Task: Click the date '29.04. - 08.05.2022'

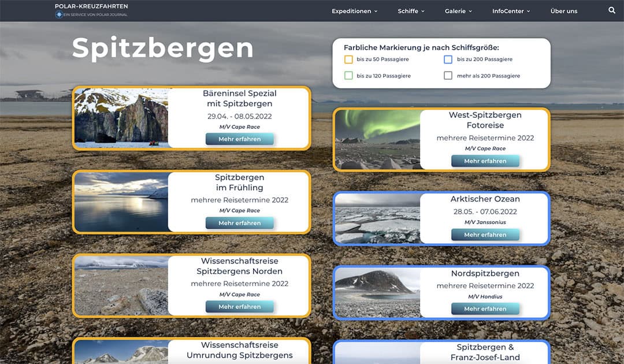Action: pos(240,117)
